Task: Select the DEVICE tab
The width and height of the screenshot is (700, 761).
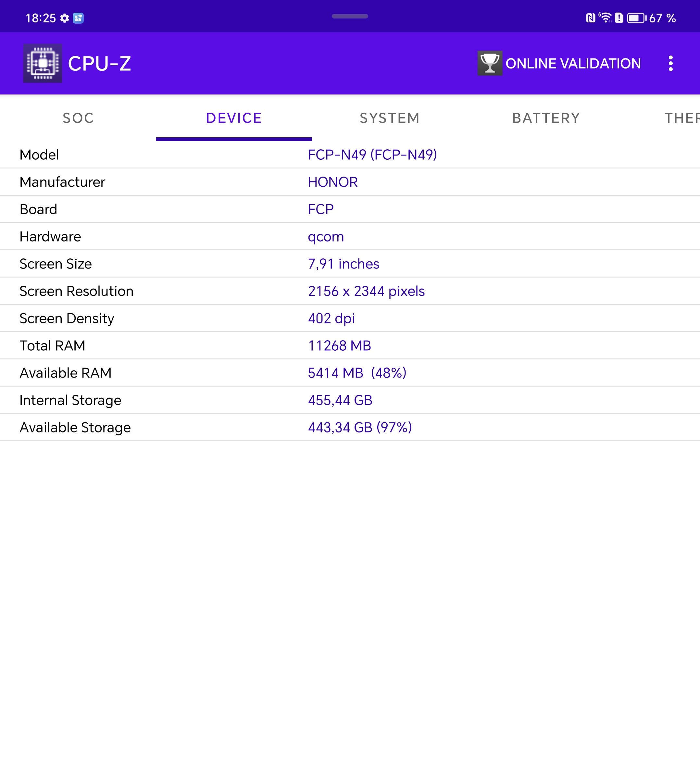Action: [234, 118]
